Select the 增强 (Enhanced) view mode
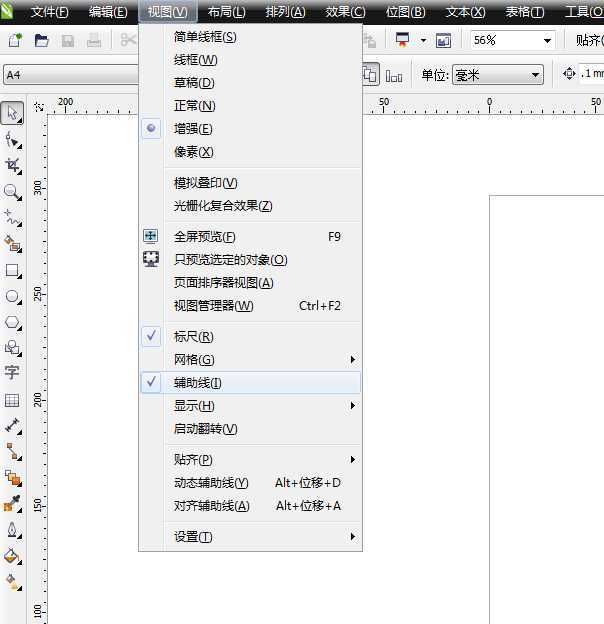This screenshot has height=624, width=604. tap(193, 129)
